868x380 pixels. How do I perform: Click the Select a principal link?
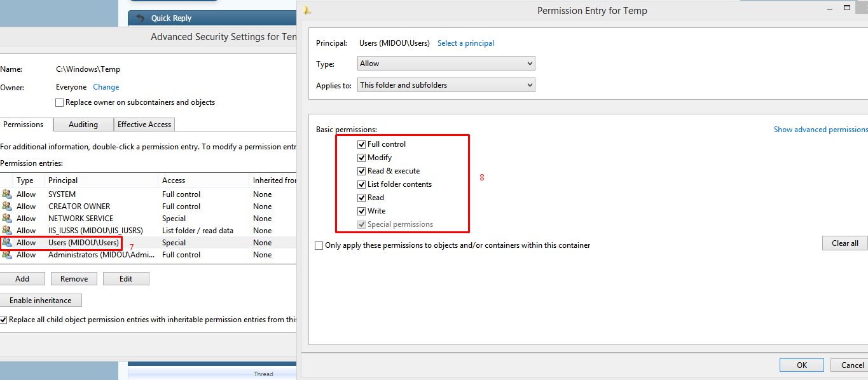(x=465, y=43)
